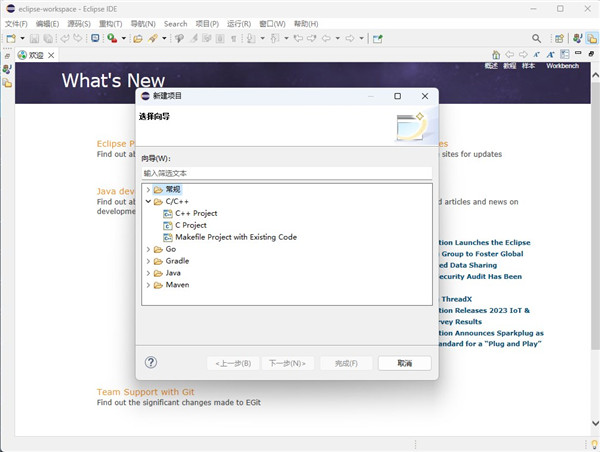Click the help question mark icon in dialog
The height and width of the screenshot is (452, 600).
[x=151, y=363]
